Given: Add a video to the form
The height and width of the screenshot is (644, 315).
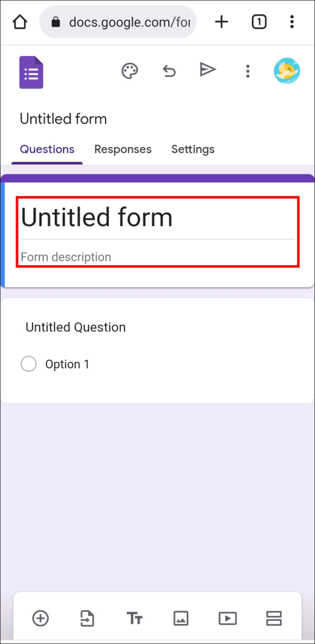Looking at the screenshot, I should pyautogui.click(x=228, y=618).
